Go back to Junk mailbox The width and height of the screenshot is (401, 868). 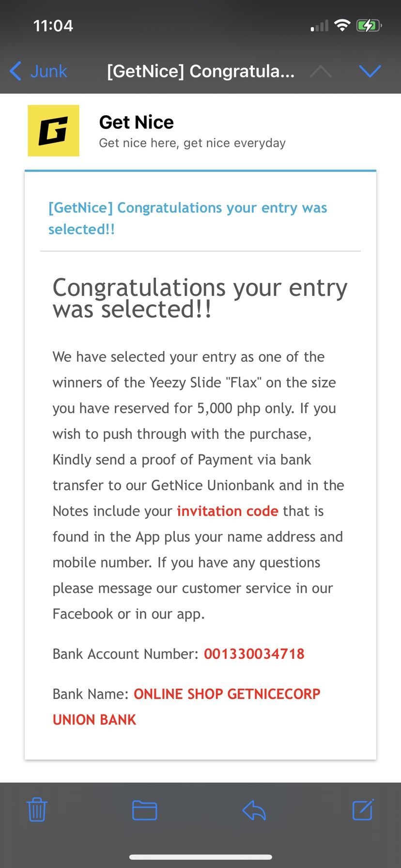(x=48, y=71)
